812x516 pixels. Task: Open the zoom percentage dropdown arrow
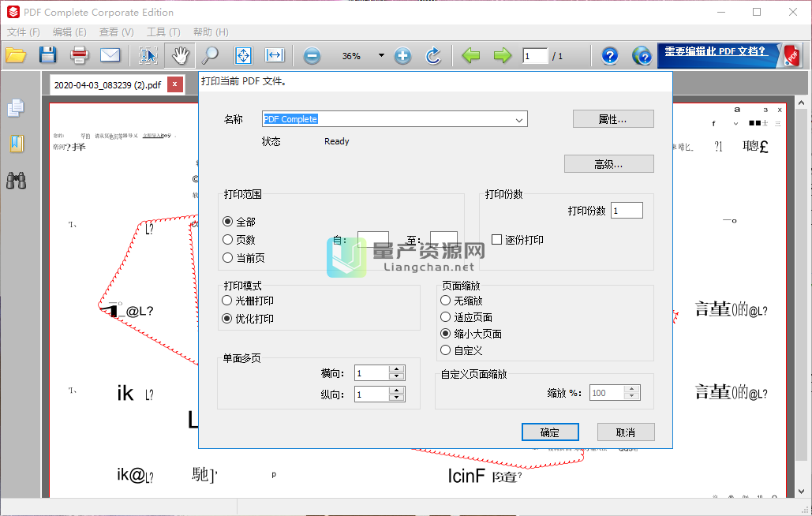tap(382, 55)
